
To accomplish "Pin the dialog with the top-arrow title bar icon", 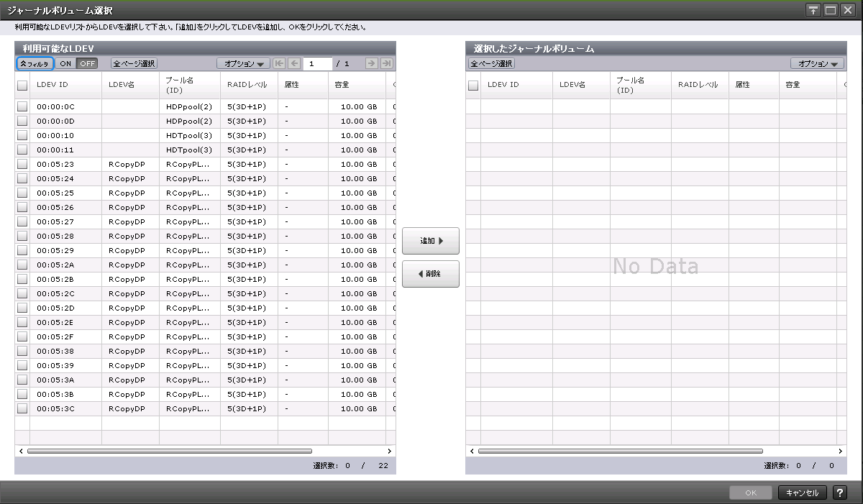I will [813, 10].
